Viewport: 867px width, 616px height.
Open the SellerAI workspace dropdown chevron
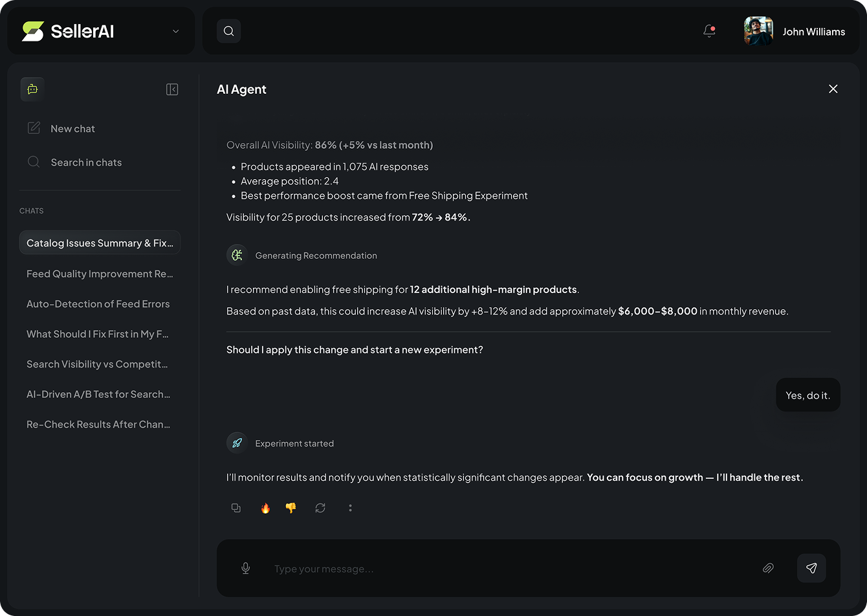point(175,30)
